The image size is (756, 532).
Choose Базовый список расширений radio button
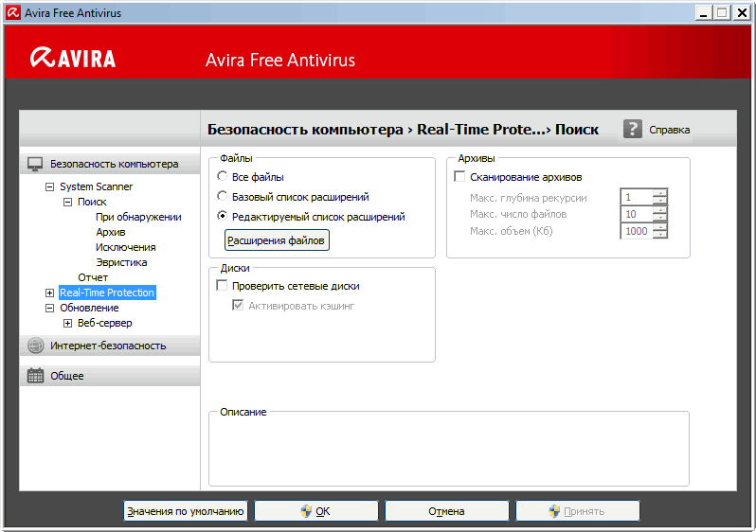222,197
